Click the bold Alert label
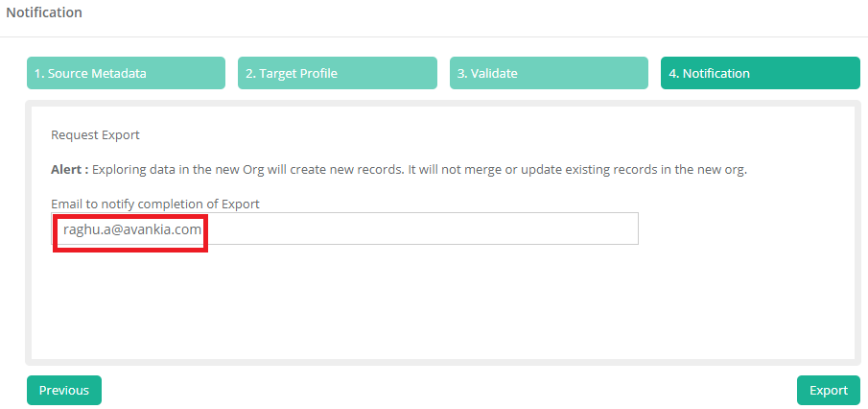 coord(69,170)
